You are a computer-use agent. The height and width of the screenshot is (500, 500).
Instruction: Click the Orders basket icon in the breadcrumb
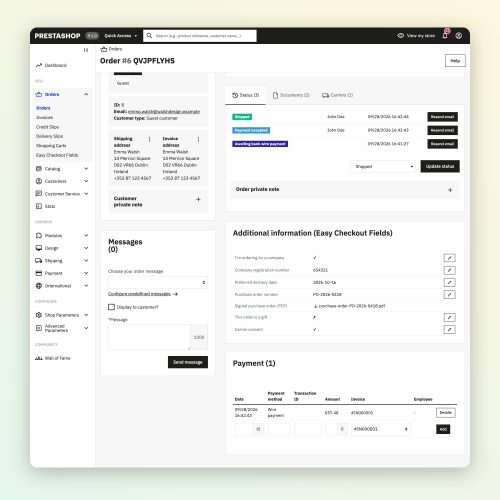(x=104, y=49)
